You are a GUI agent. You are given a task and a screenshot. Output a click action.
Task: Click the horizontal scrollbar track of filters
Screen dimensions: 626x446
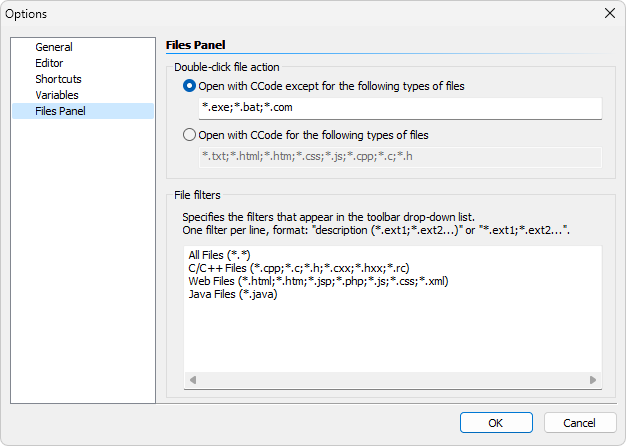point(393,380)
